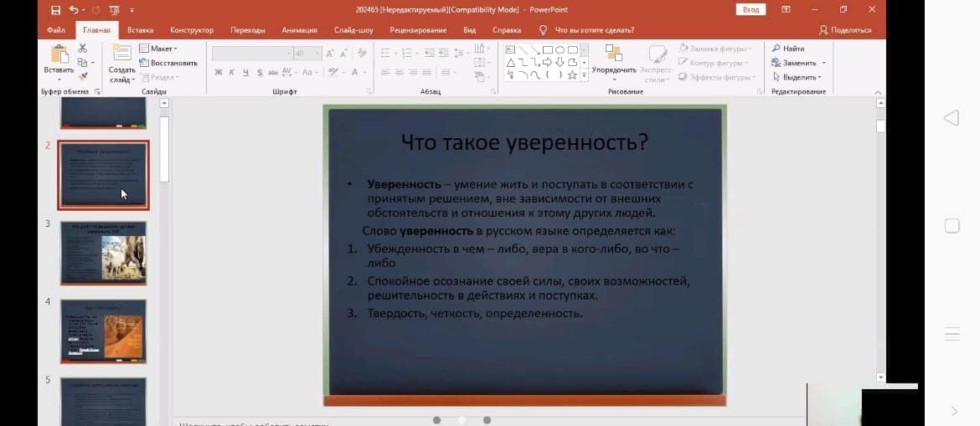This screenshot has width=980, height=426.
Task: Toggle italic К formatting
Action: click(x=232, y=73)
